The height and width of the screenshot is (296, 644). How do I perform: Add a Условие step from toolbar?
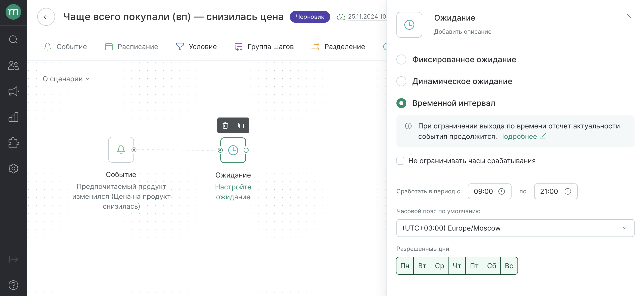point(196,47)
